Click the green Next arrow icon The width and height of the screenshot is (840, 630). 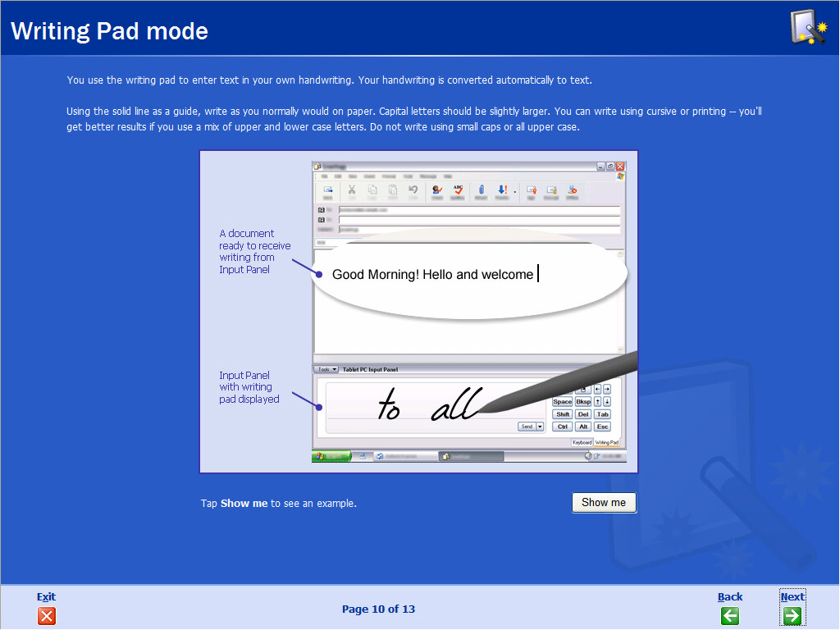point(792,616)
